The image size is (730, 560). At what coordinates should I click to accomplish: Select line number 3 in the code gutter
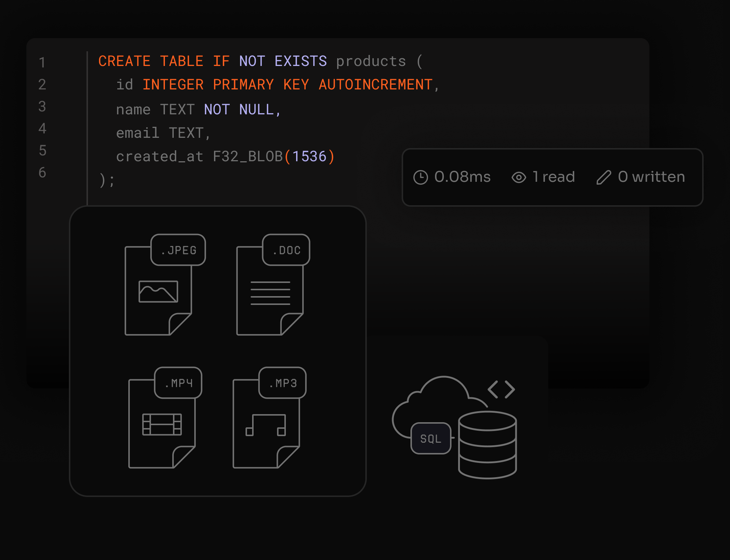(x=42, y=107)
